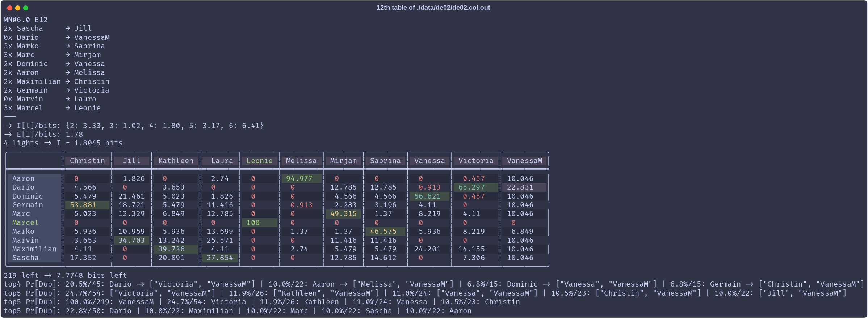This screenshot has height=318, width=868.
Task: Click the Kathleen column header in table
Action: tap(176, 161)
